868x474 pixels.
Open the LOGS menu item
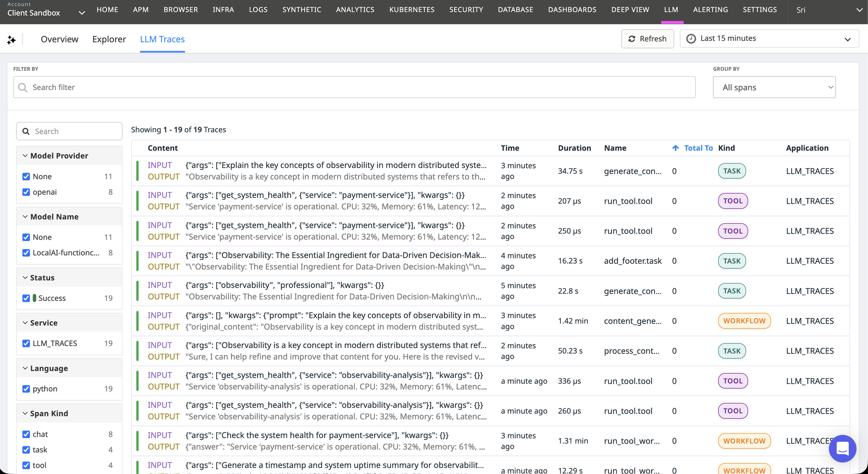point(258,10)
